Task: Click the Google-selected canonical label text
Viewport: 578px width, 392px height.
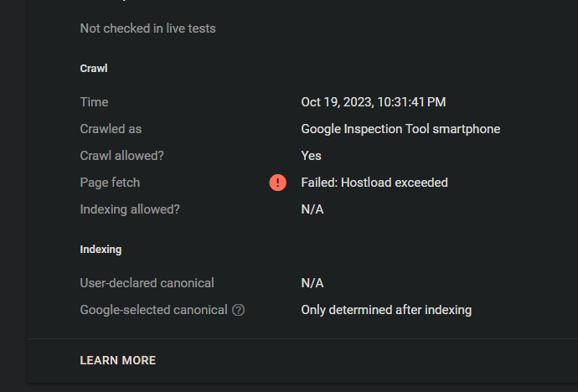Action: tap(154, 310)
